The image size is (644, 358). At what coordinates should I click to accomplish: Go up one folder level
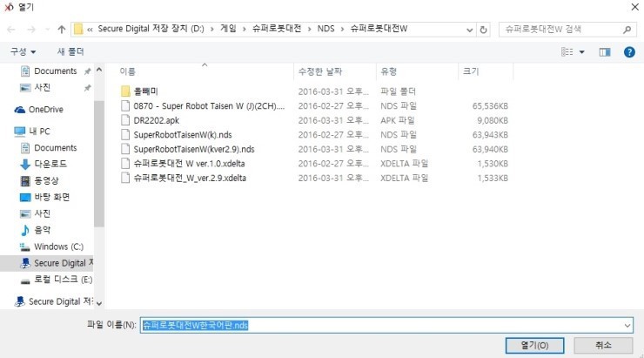coord(62,30)
